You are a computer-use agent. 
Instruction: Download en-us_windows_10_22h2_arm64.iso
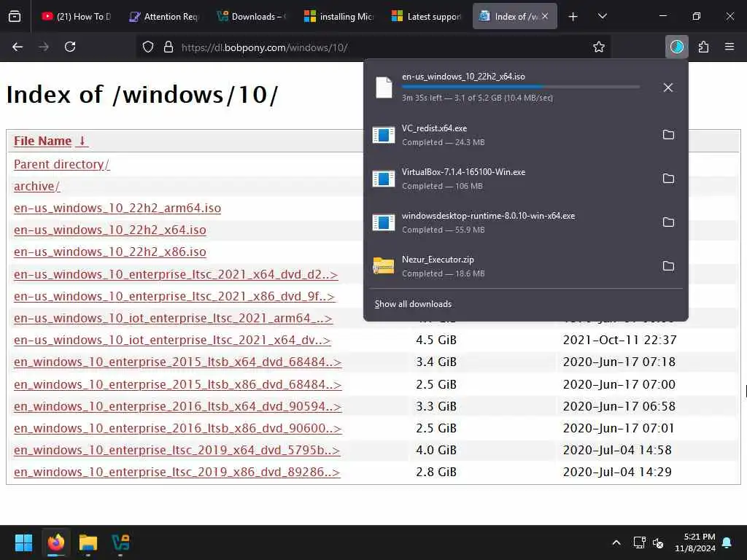click(117, 208)
